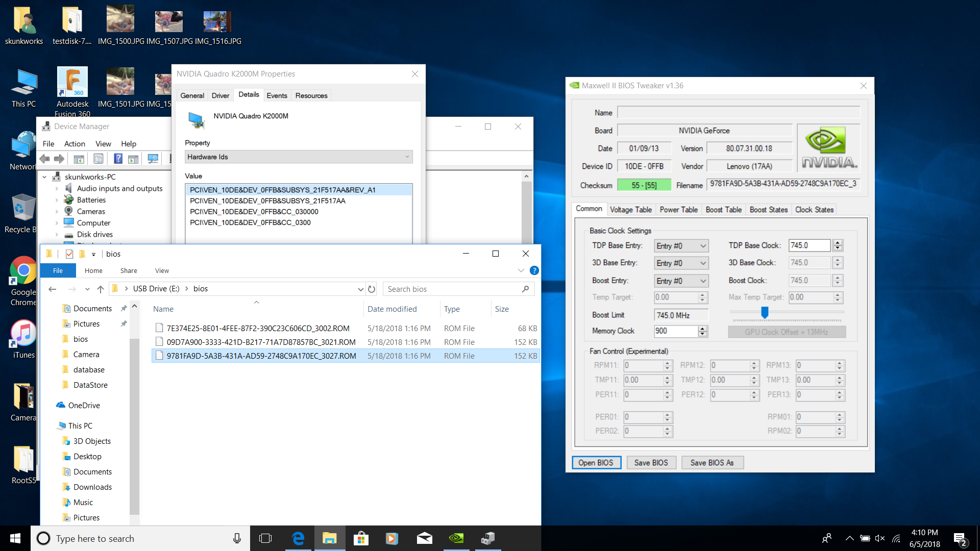Switch to the Power Table tab
The width and height of the screenshot is (980, 551).
click(x=678, y=210)
